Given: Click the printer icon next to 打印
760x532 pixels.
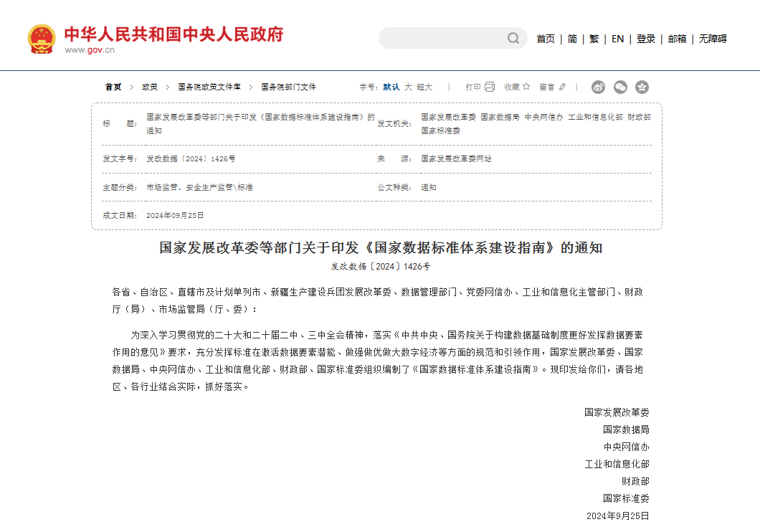Looking at the screenshot, I should click(490, 87).
